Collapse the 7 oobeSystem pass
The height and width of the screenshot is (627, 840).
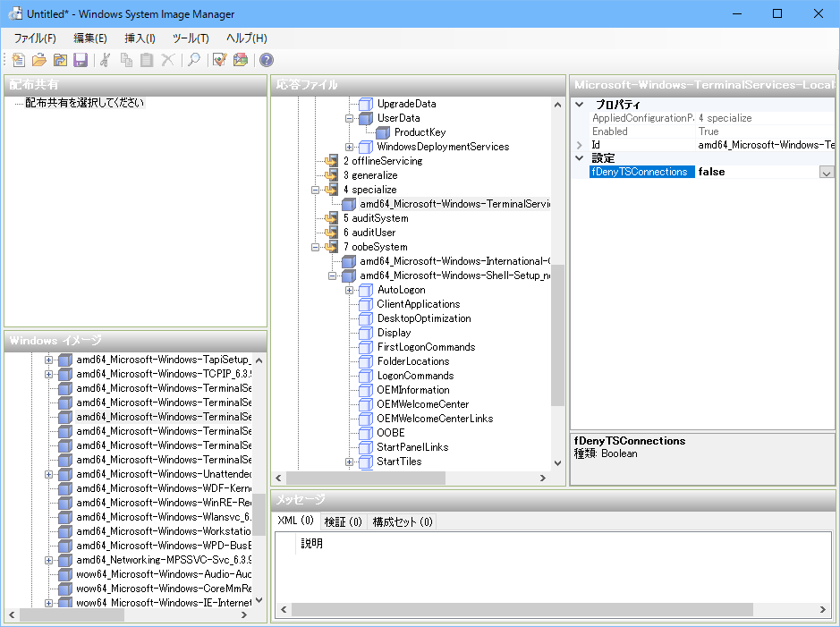click(x=316, y=247)
